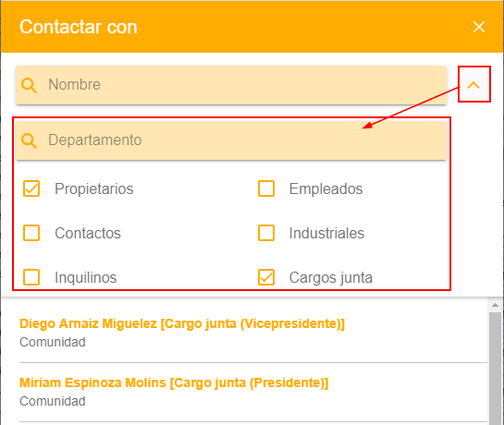504x425 pixels.
Task: Close the Contactar con dialog
Action: pyautogui.click(x=479, y=27)
